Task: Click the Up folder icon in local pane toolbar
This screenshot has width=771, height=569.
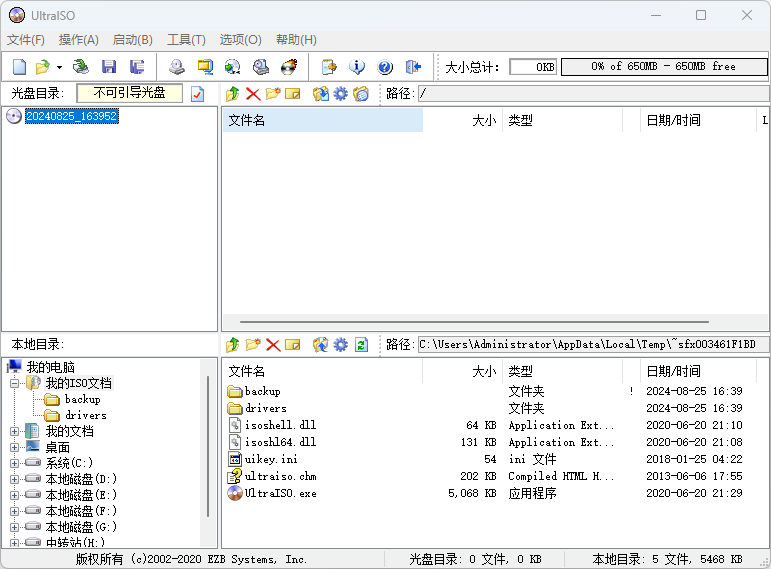Action: point(233,345)
